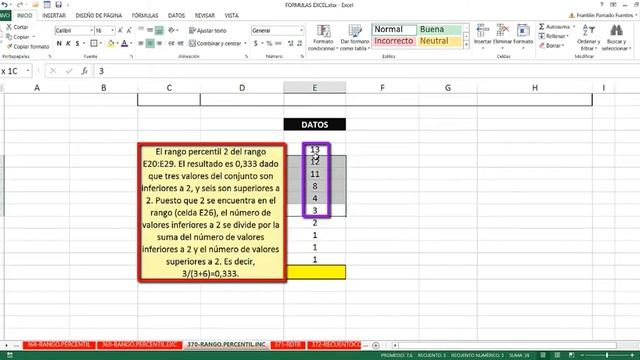This screenshot has height=360, width=640.
Task: Click the decrease decimals icon
Action: pos(300,43)
